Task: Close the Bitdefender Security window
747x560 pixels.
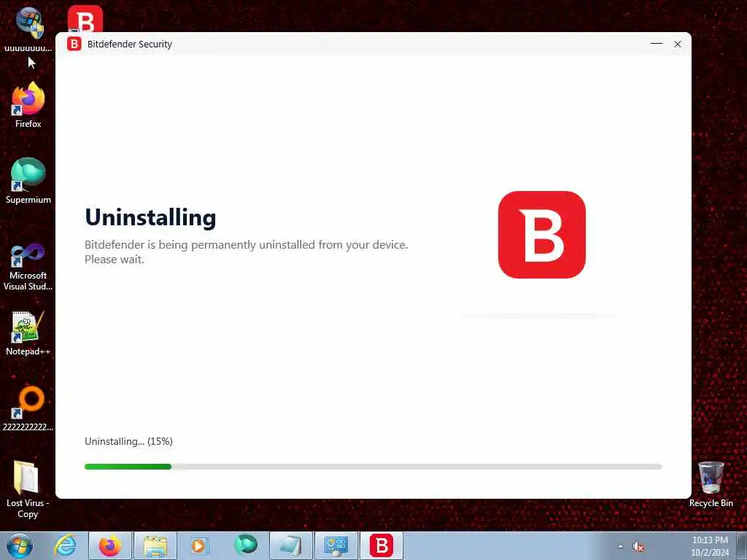Action: (x=678, y=44)
